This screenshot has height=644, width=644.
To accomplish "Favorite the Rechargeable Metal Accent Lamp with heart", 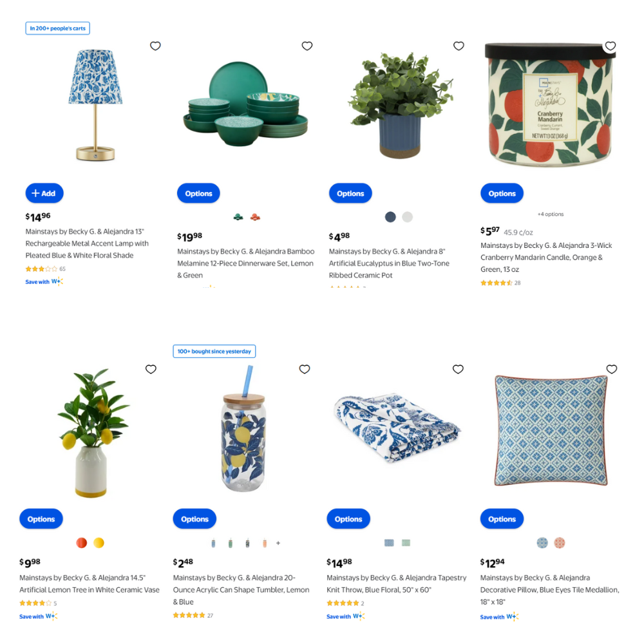I will [155, 46].
